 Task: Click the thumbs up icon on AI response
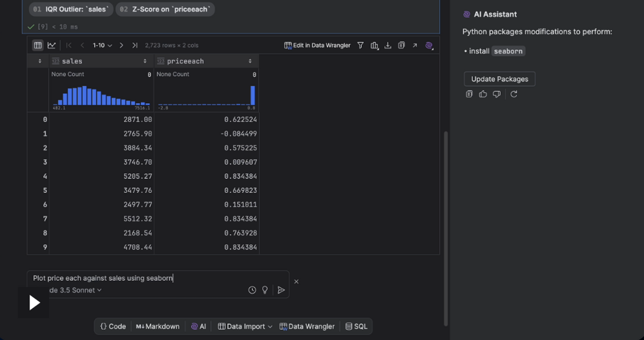pyautogui.click(x=483, y=94)
